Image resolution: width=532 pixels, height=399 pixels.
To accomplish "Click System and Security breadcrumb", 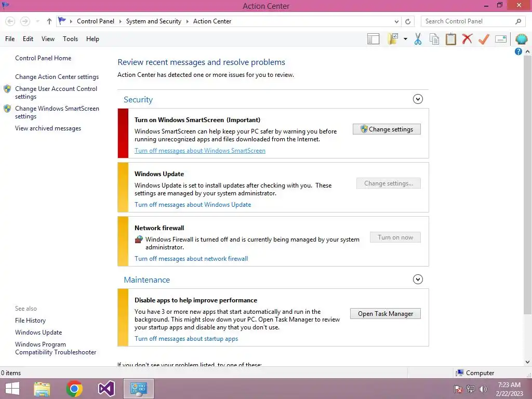I will (x=154, y=21).
